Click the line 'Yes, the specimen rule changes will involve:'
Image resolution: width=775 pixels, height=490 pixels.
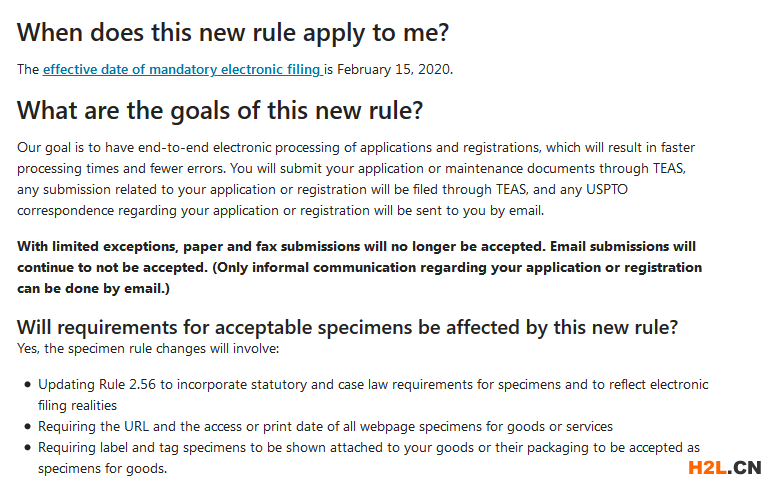click(x=148, y=349)
